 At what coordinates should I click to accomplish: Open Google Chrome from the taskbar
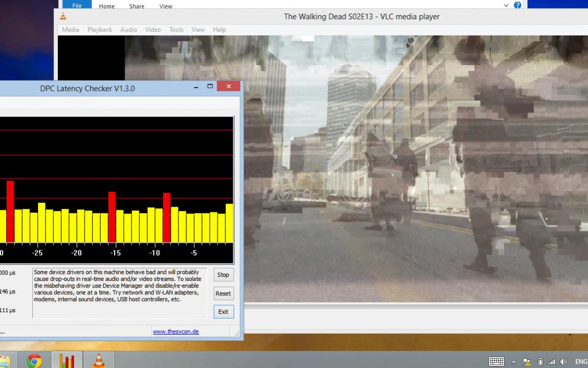tap(34, 361)
